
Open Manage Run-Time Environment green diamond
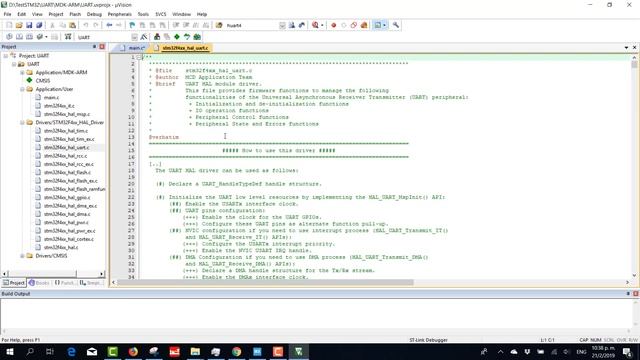[177, 37]
